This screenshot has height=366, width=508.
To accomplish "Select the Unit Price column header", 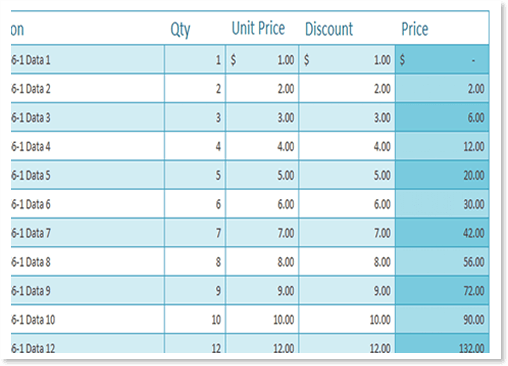I will (258, 28).
